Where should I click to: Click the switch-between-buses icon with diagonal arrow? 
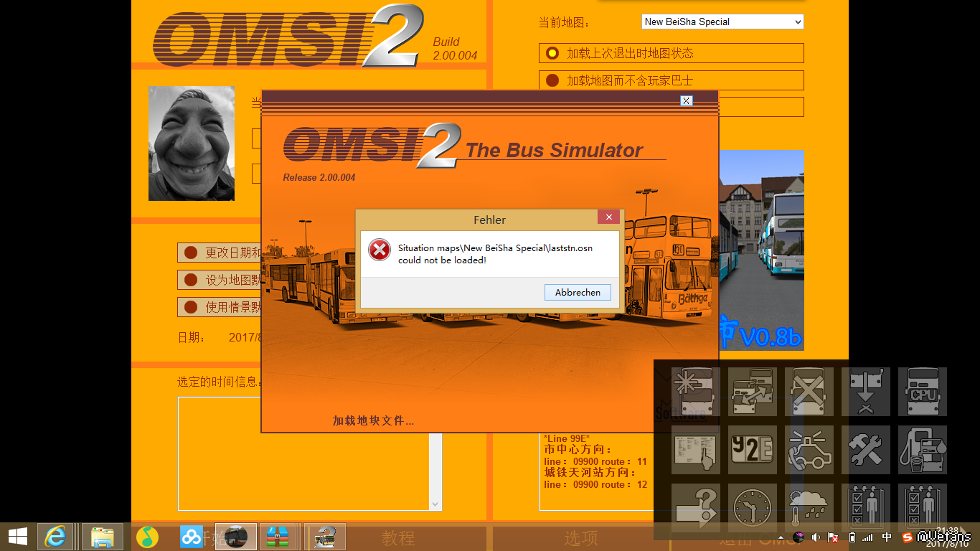[753, 392]
